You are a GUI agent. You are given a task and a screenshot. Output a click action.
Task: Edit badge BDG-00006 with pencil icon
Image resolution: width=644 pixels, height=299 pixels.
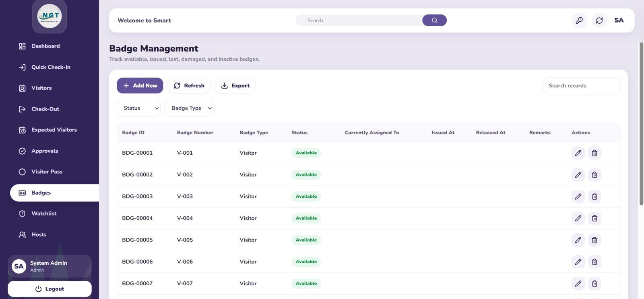(578, 262)
